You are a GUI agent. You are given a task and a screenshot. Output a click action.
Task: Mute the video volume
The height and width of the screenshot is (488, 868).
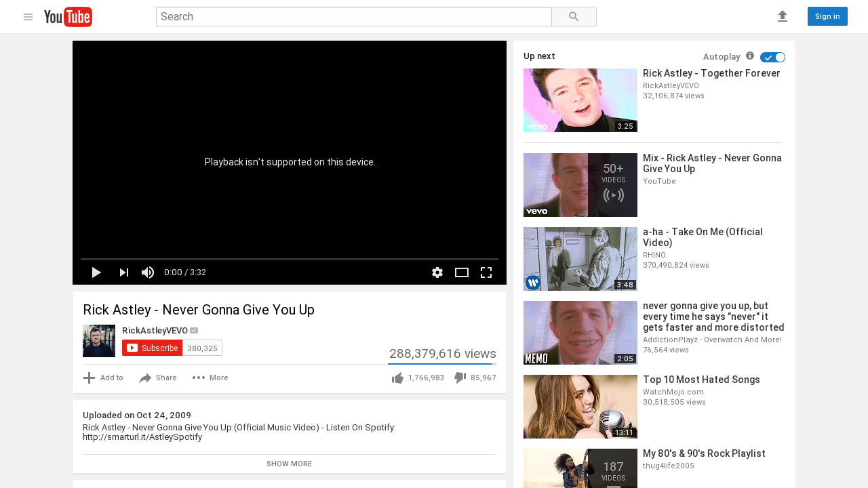(x=148, y=272)
